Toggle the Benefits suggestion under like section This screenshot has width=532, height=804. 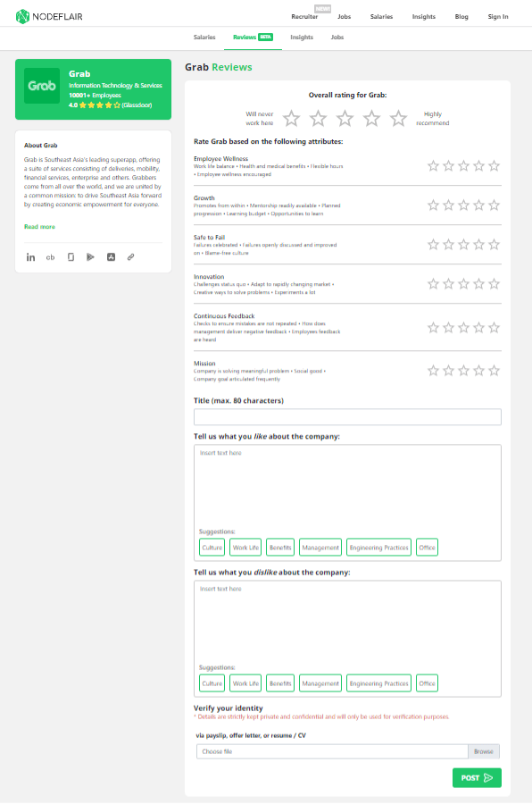coord(280,547)
